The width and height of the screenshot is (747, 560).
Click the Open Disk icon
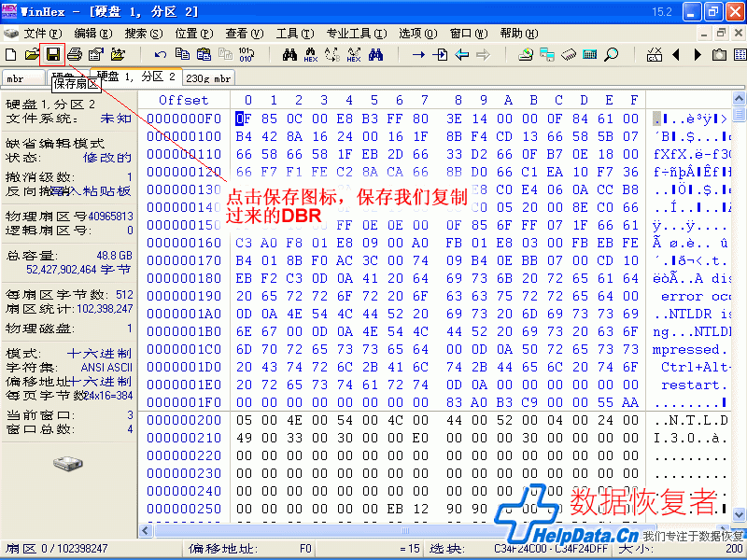click(x=526, y=54)
